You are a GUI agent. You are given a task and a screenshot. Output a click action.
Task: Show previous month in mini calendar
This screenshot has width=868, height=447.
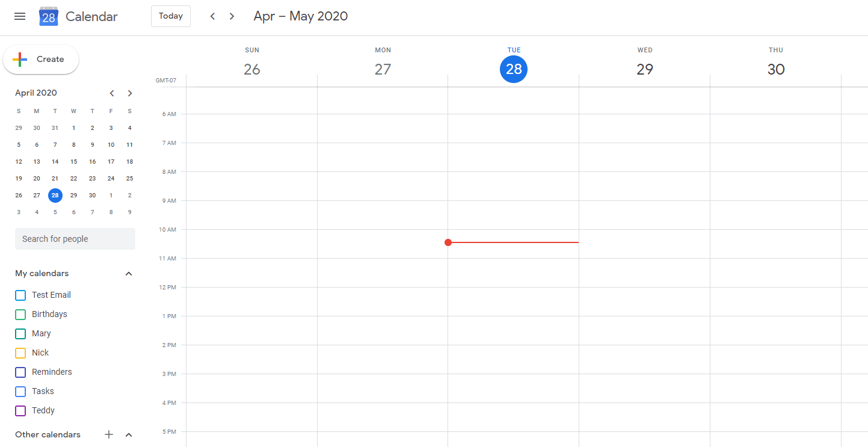click(112, 93)
